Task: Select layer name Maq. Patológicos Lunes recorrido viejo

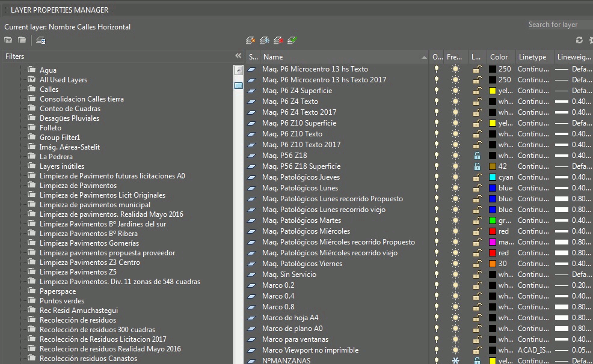Action: [324, 210]
